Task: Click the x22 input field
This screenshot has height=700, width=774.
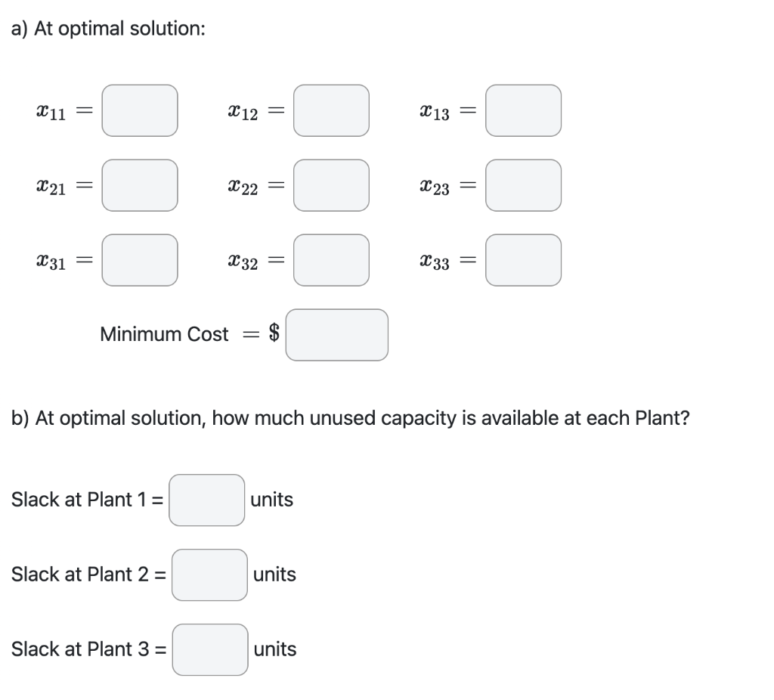Action: [331, 184]
